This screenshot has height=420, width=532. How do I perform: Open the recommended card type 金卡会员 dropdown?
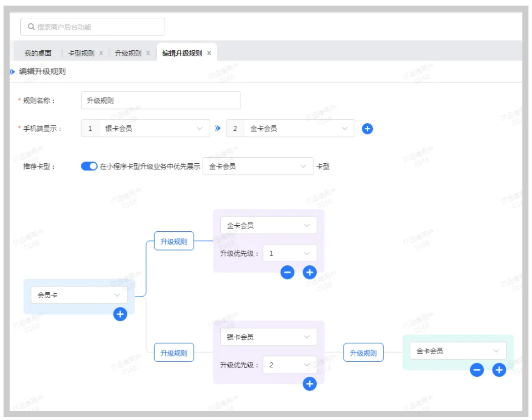coord(258,166)
